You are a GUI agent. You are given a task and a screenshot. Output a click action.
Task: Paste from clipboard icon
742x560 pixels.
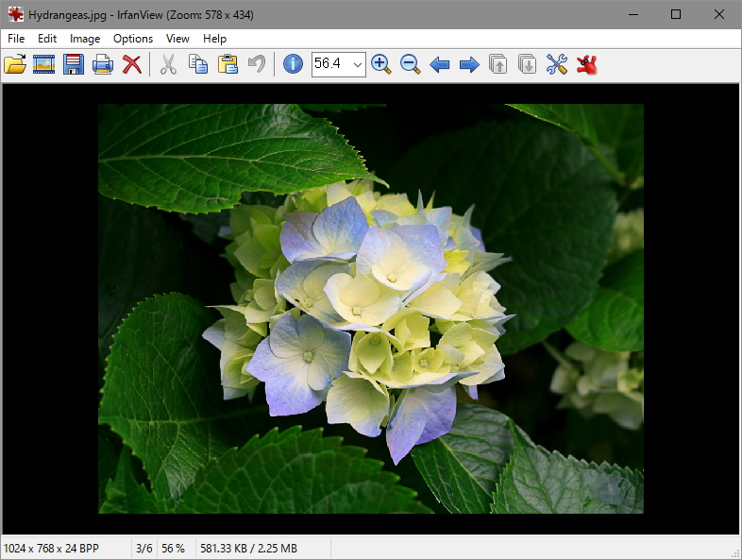point(228,64)
